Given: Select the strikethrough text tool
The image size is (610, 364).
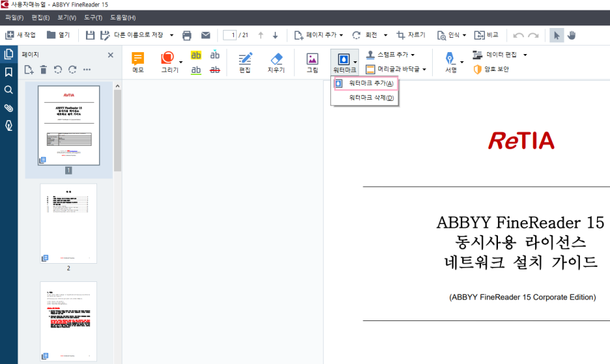Looking at the screenshot, I should (215, 70).
